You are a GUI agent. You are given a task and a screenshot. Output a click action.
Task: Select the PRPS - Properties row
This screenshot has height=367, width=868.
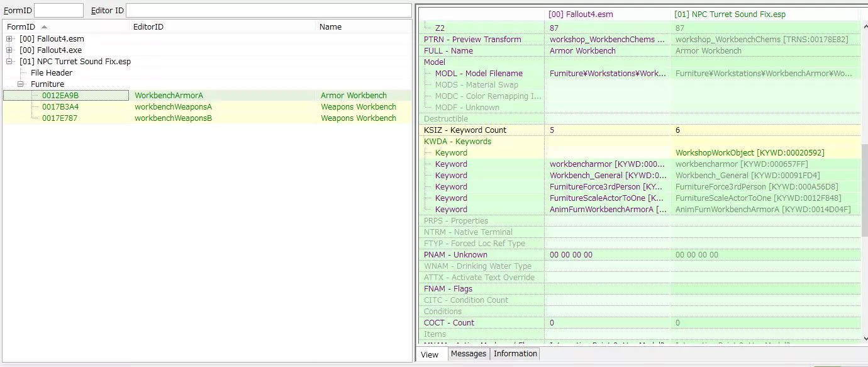[639, 221]
